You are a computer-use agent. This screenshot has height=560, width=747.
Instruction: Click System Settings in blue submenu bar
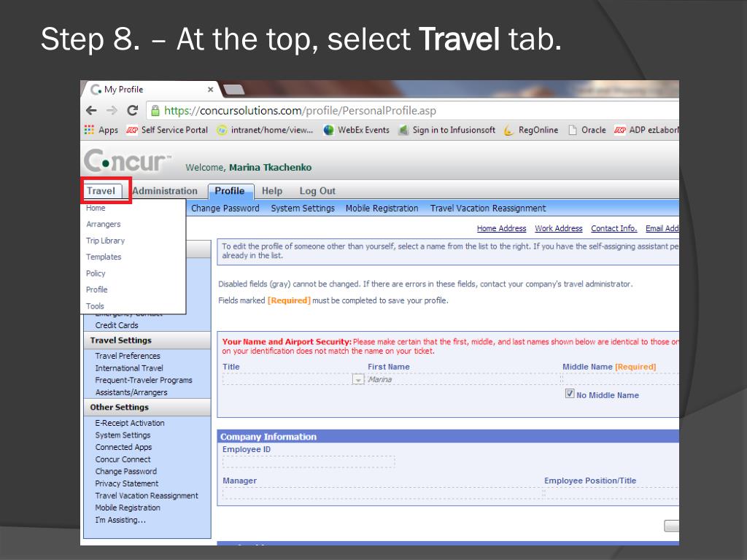tap(303, 209)
